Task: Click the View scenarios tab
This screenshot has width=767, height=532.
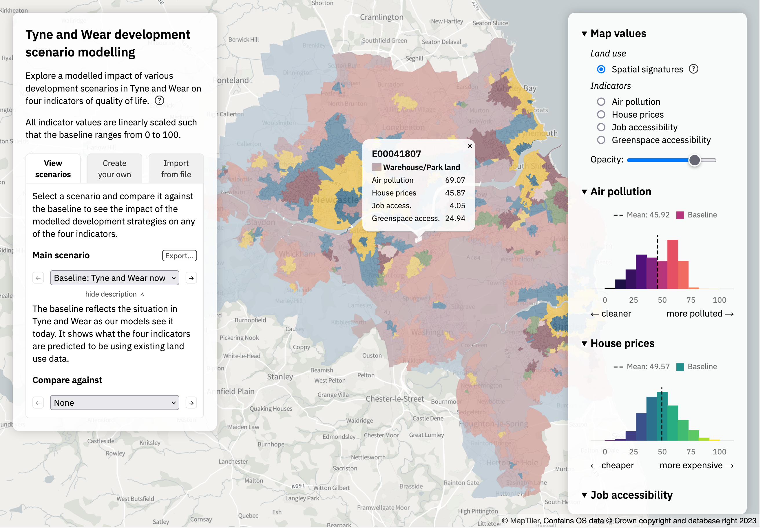Action: 54,168
